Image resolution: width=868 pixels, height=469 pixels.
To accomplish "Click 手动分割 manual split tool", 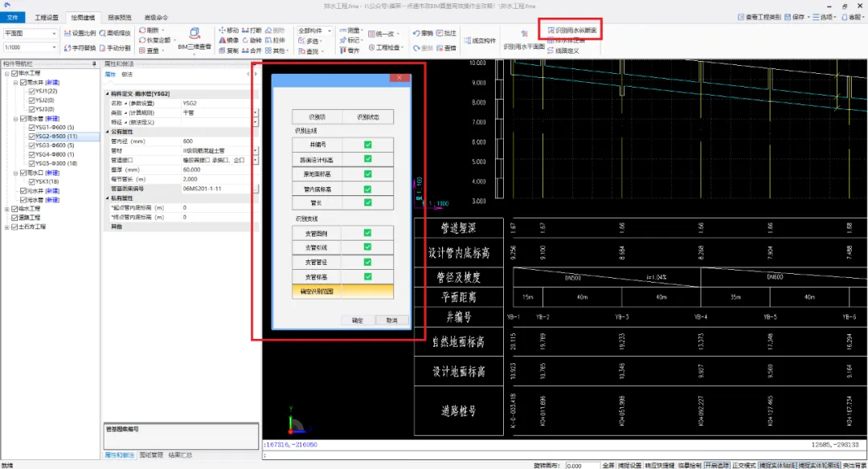I will click(115, 48).
